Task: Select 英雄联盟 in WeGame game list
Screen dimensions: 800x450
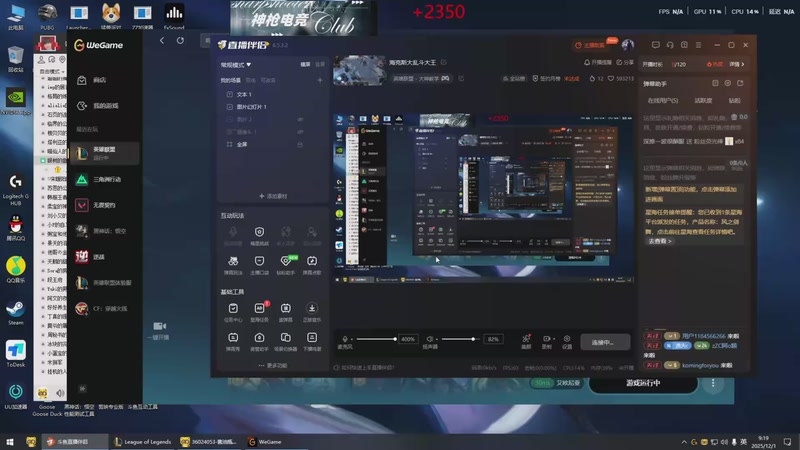Action: 105,153
